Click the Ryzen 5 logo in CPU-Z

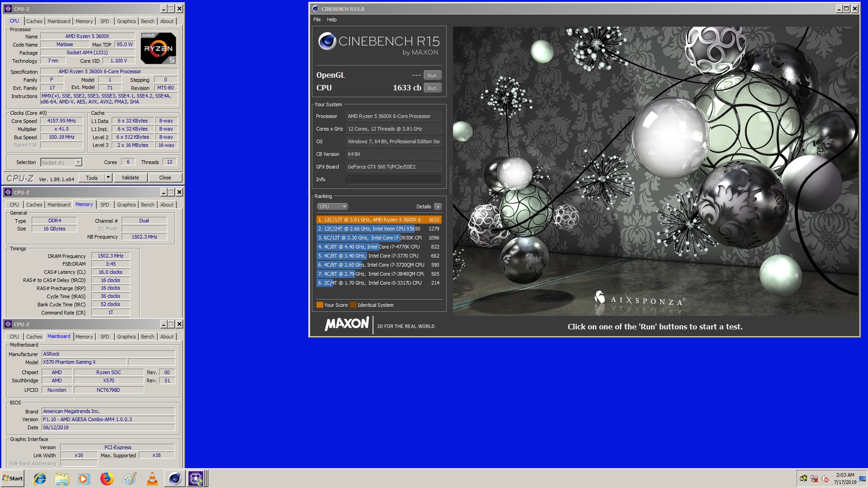point(158,48)
